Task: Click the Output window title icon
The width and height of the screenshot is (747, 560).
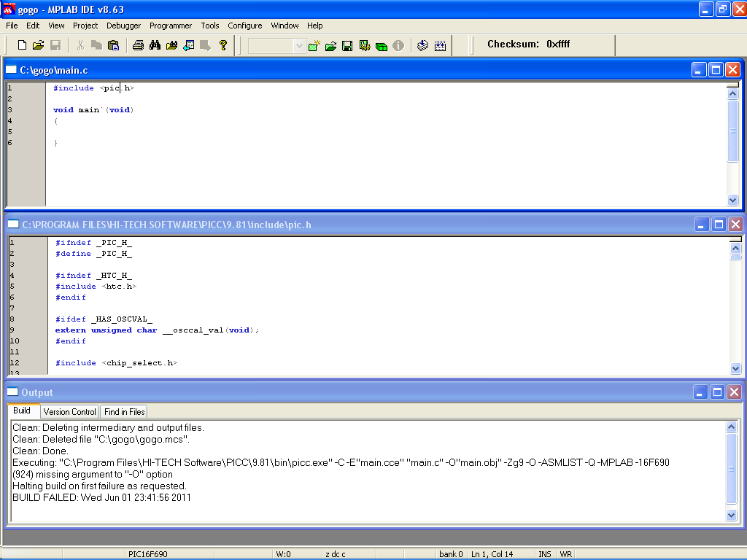Action: [12, 392]
